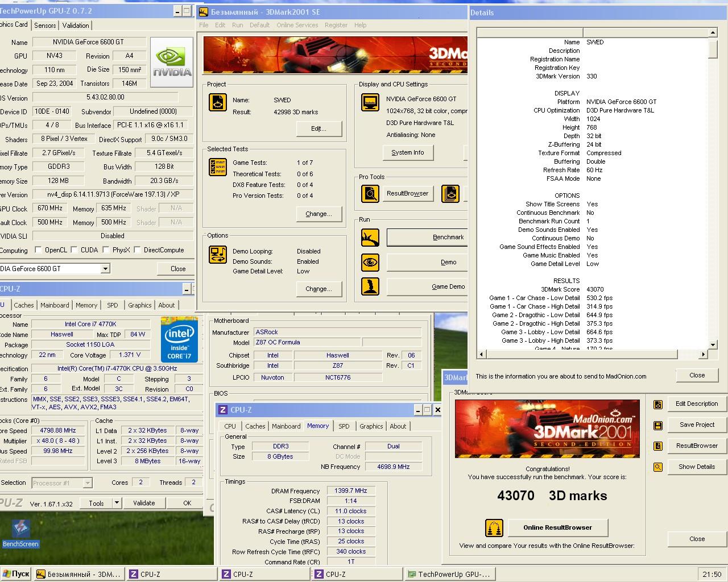Click the Selected Tests checklist icon
728x582 pixels.
(218, 167)
